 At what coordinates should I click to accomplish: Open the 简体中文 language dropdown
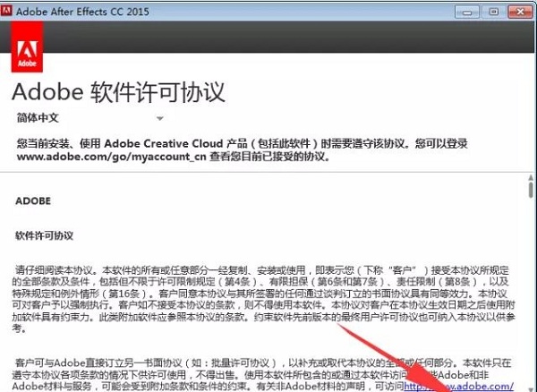90,118
